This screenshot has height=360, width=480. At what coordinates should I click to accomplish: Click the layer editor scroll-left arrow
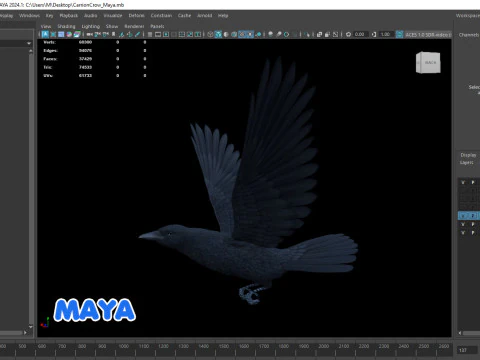(460, 333)
